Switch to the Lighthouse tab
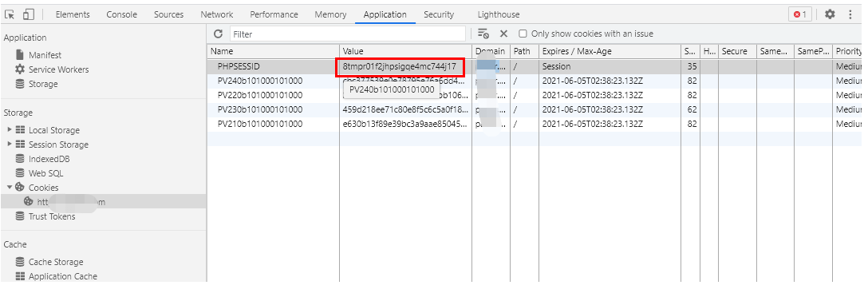Screen dimensions: 868x301 499,14
